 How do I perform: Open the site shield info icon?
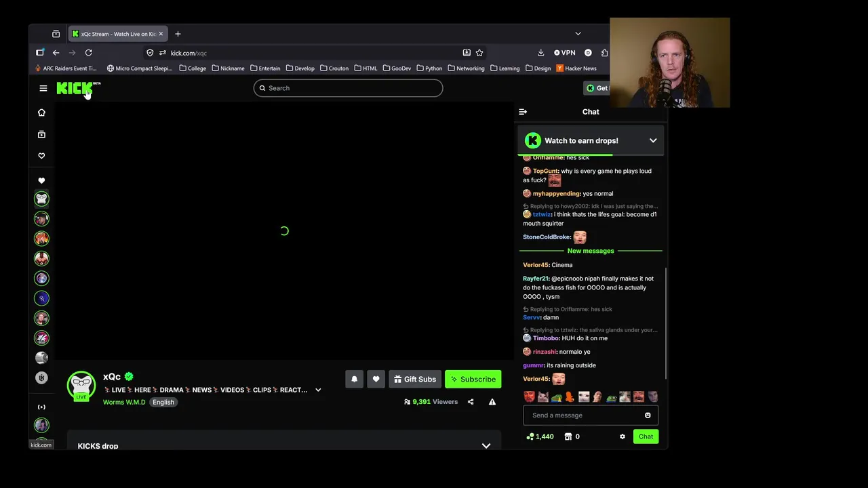pyautogui.click(x=150, y=53)
